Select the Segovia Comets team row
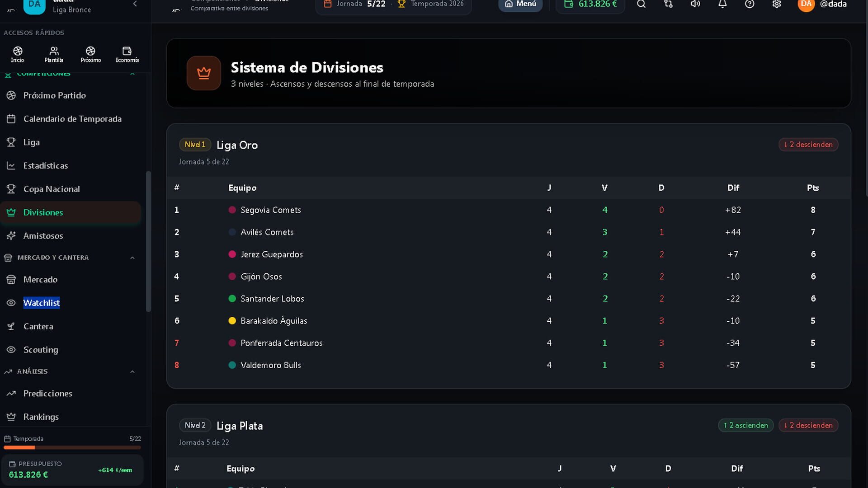 pos(509,210)
